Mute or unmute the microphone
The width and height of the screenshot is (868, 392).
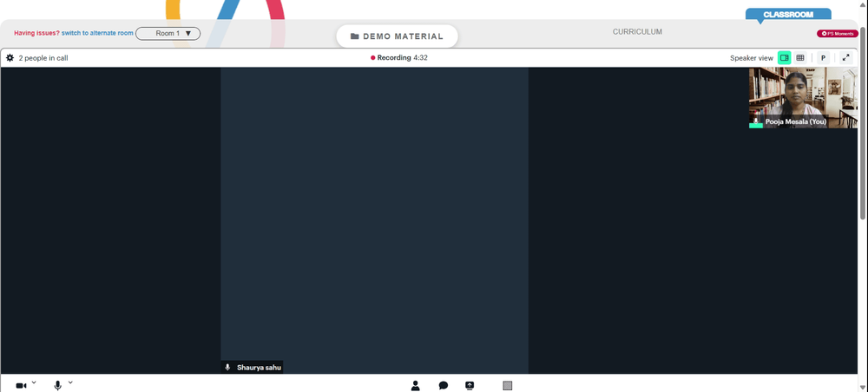57,385
